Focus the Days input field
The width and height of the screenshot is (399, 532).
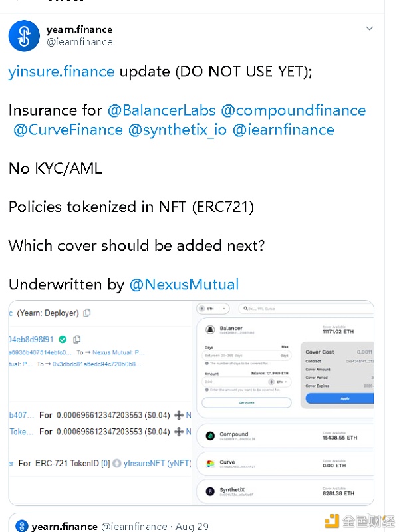point(247,355)
